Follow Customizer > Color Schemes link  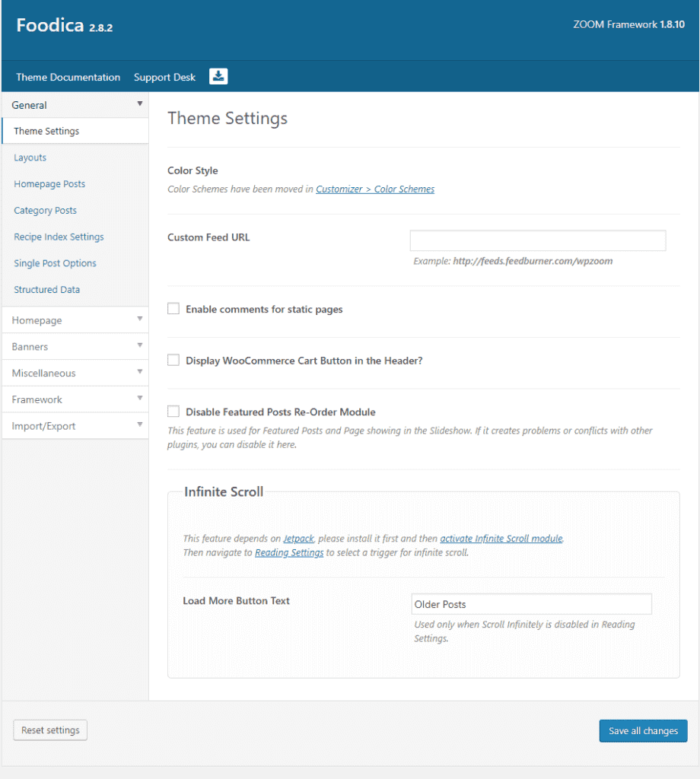click(x=375, y=189)
